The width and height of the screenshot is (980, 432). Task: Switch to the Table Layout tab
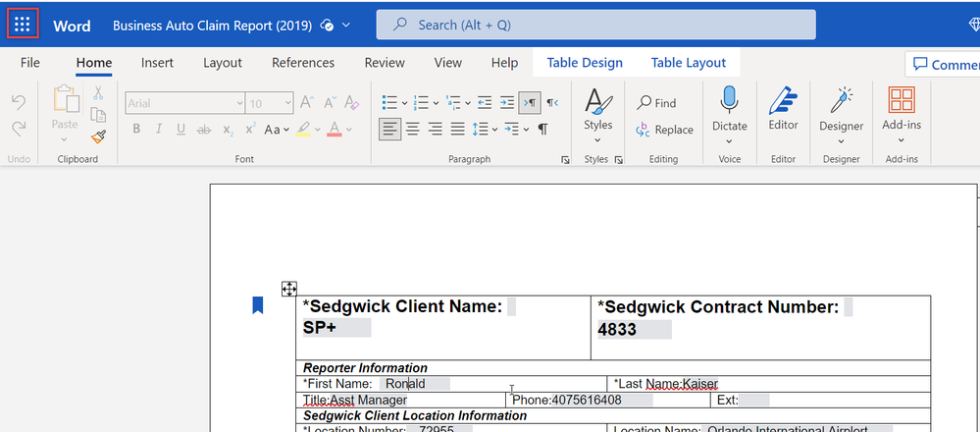689,63
